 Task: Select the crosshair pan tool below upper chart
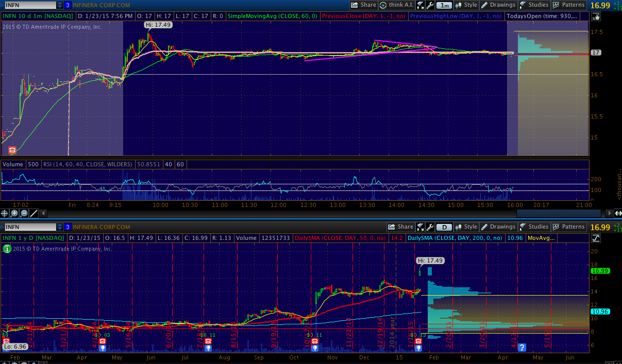pyautogui.click(x=5, y=213)
